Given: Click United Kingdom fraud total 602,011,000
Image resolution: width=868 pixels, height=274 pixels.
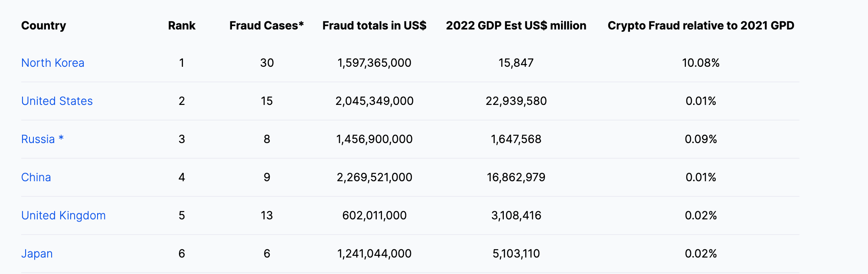Looking at the screenshot, I should pos(374,215).
